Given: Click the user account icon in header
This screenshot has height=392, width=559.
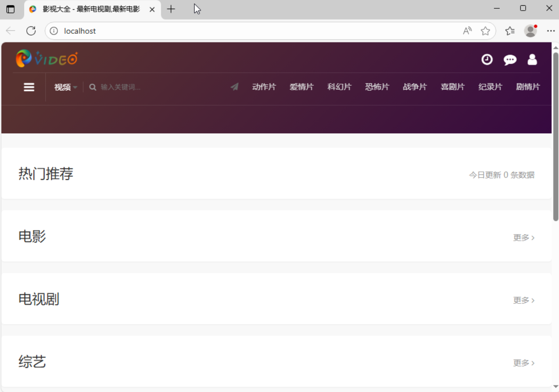Looking at the screenshot, I should coord(532,59).
